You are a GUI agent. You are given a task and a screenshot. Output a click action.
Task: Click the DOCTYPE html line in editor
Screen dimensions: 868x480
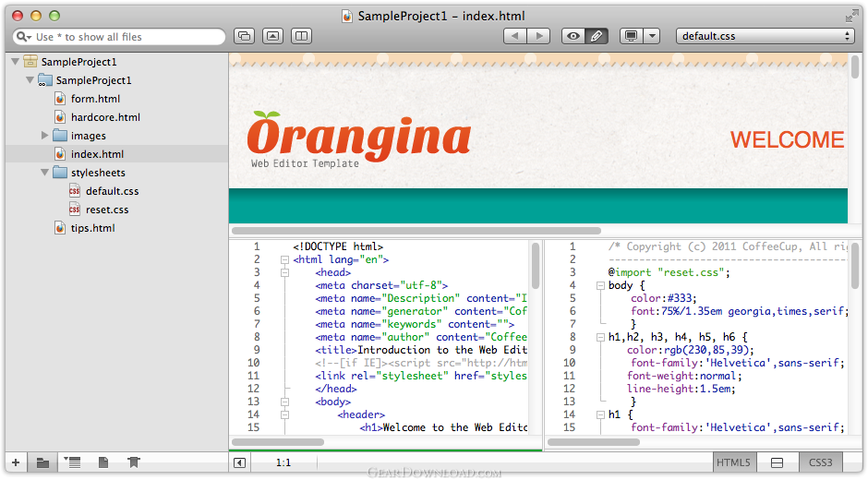pyautogui.click(x=338, y=246)
